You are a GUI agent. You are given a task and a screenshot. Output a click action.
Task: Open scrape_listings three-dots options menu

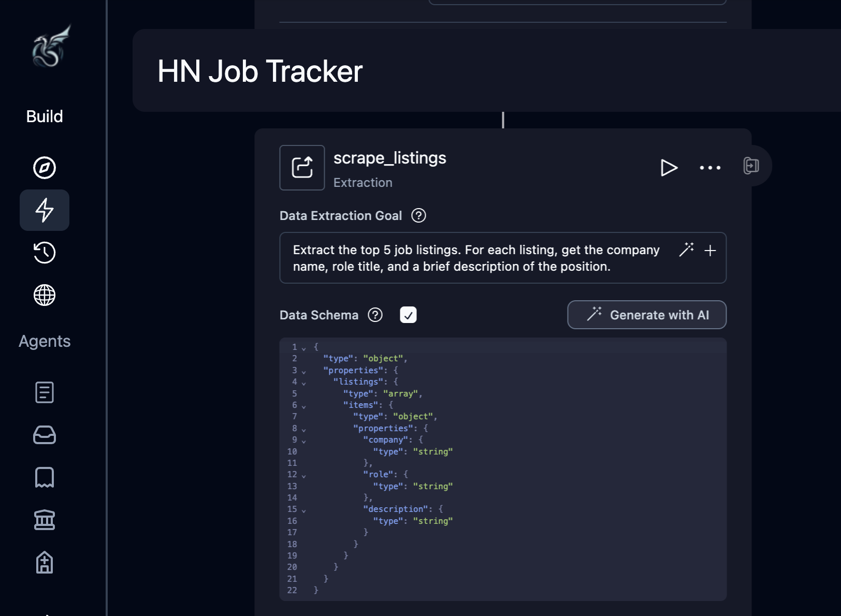pyautogui.click(x=710, y=168)
